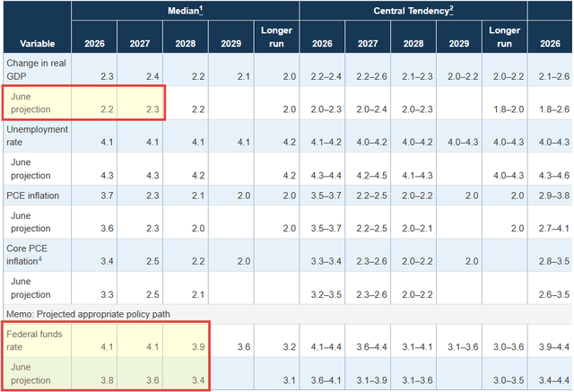This screenshot has width=574, height=392.
Task: Click Federal funds rate Median 2029 value 3.6
Action: coord(244,346)
